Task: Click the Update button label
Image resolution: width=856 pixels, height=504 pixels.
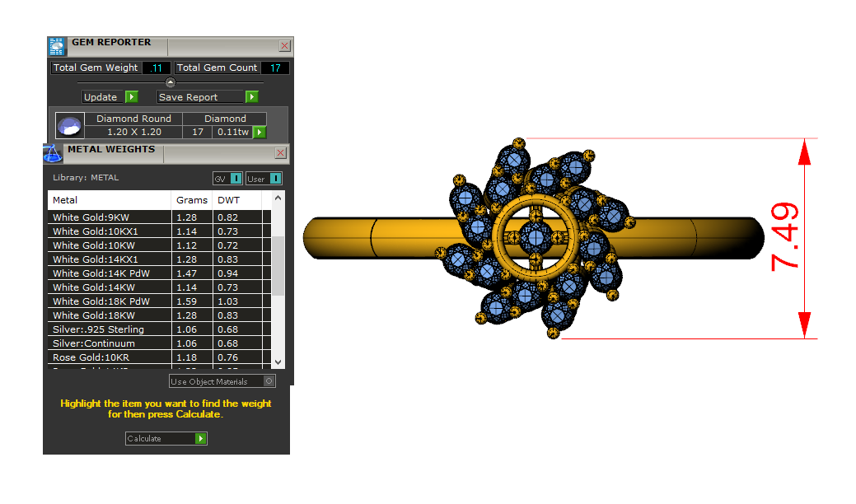Action: coord(101,97)
